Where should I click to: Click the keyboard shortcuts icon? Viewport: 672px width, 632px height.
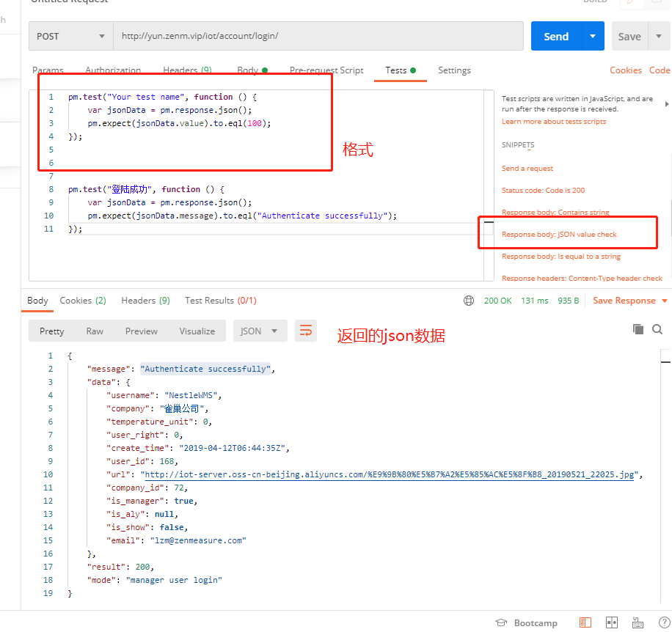point(638,622)
